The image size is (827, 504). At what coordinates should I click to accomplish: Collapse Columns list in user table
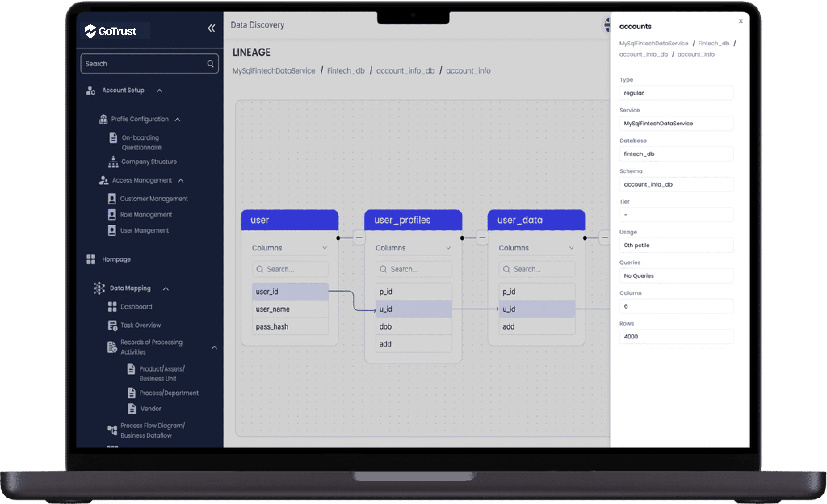click(x=325, y=248)
